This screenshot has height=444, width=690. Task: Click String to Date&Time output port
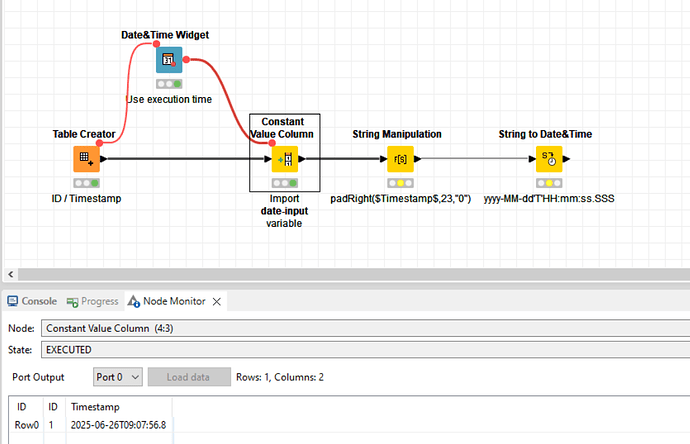(566, 159)
